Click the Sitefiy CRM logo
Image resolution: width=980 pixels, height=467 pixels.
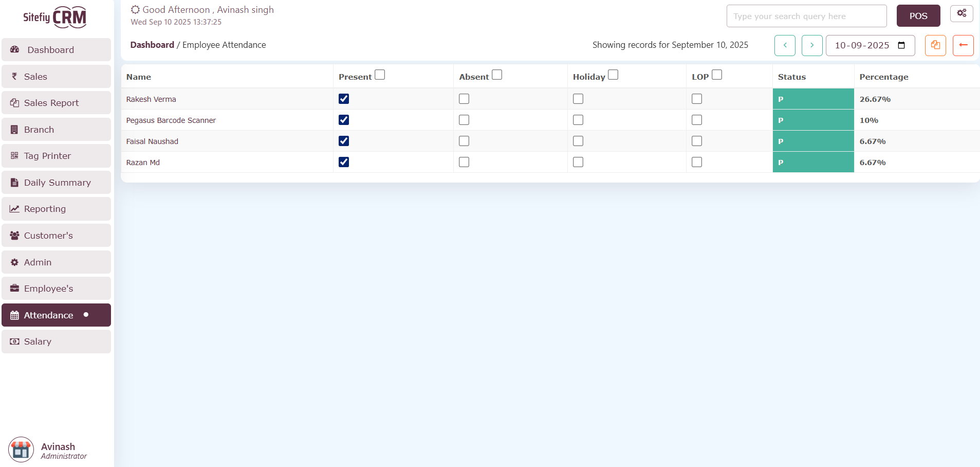(x=55, y=17)
